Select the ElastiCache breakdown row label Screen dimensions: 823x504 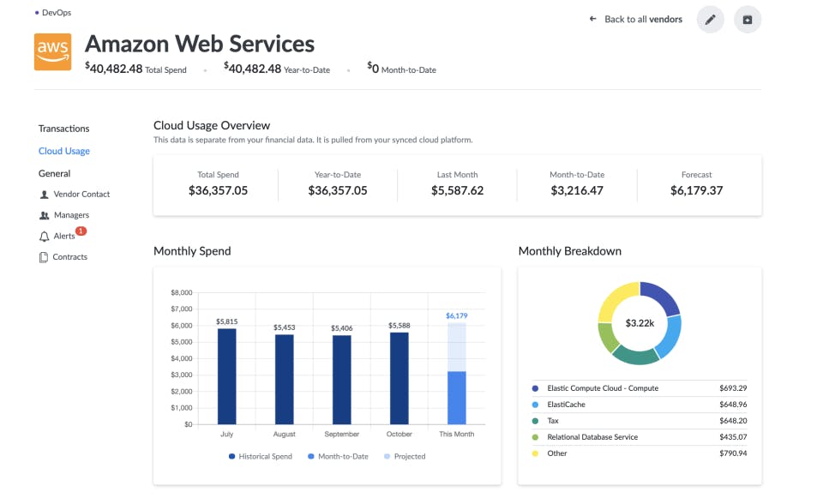coord(566,405)
